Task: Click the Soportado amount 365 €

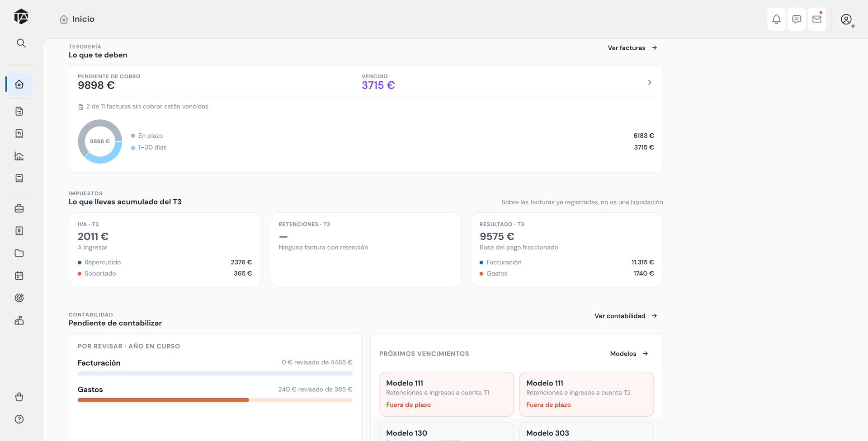Action: (243, 273)
